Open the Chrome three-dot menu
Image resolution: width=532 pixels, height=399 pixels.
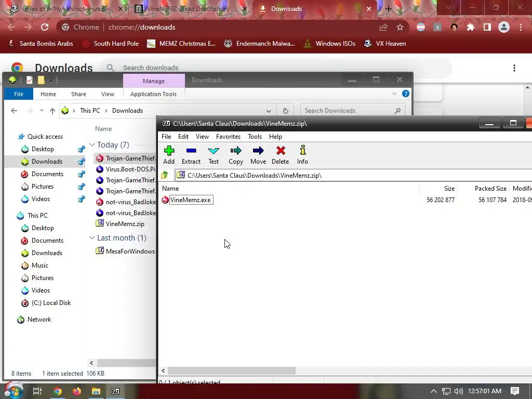coord(521,27)
